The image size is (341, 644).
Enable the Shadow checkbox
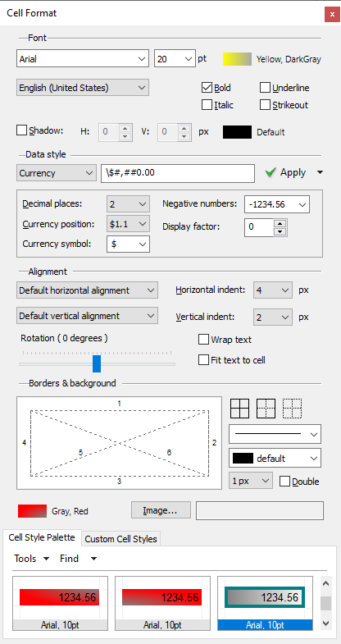tap(21, 130)
